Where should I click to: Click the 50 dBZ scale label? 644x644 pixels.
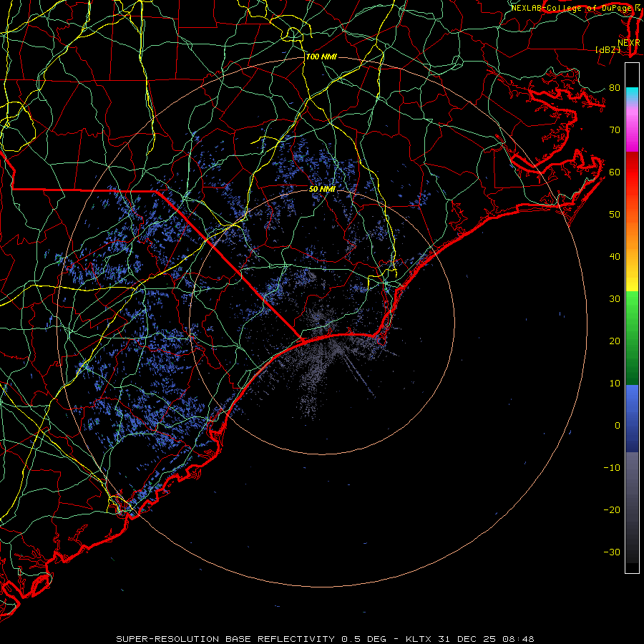[x=615, y=215]
